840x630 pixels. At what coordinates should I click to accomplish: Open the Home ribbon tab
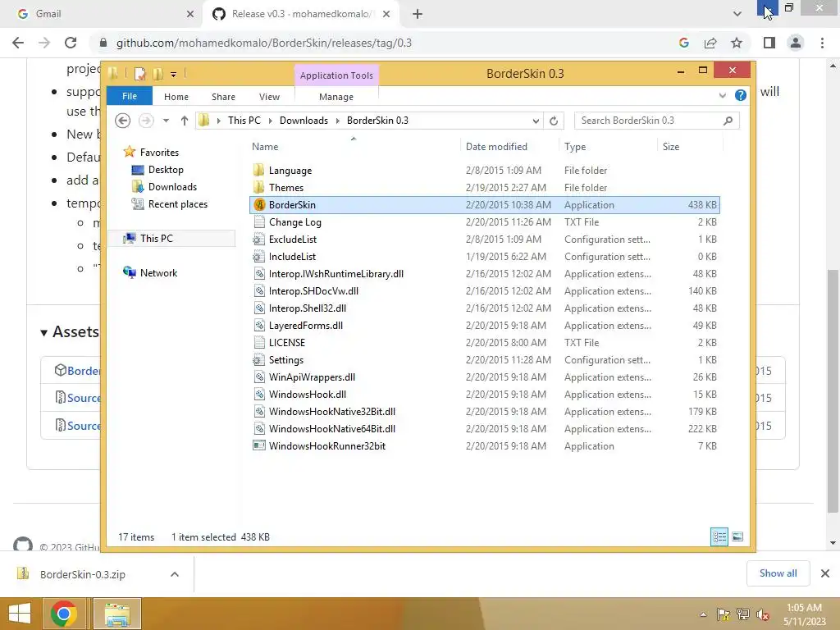click(176, 97)
